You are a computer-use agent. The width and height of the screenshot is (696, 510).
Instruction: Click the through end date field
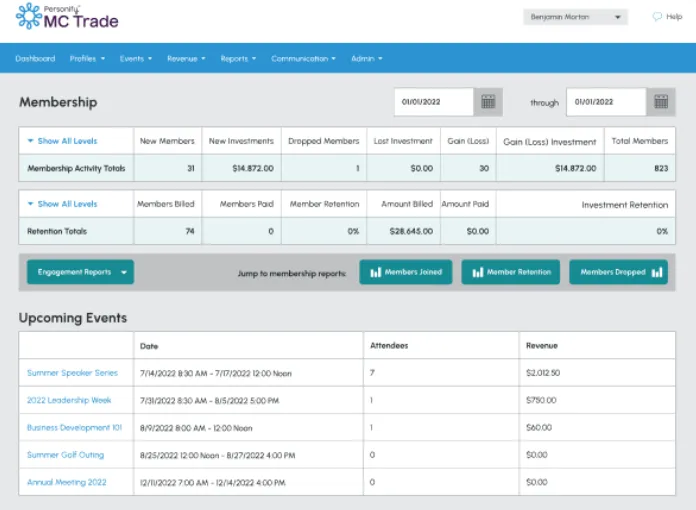click(x=606, y=102)
